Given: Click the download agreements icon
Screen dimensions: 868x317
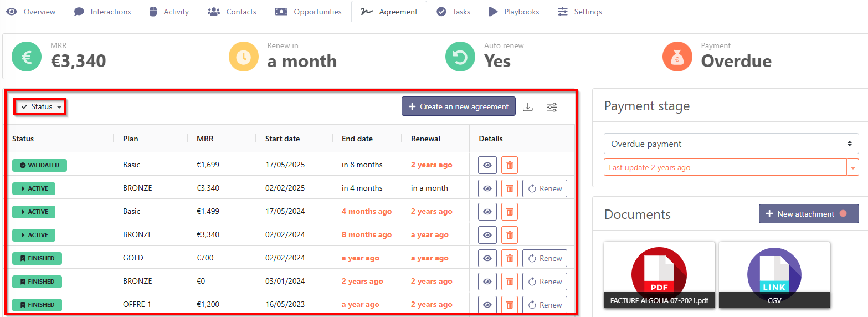Looking at the screenshot, I should 528,107.
